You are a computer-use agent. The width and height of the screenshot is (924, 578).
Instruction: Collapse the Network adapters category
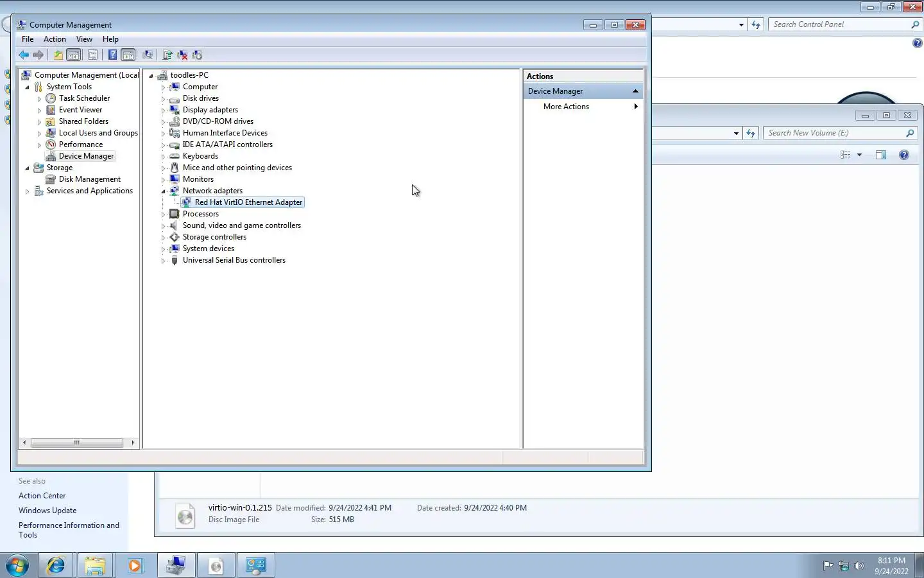coord(163,191)
